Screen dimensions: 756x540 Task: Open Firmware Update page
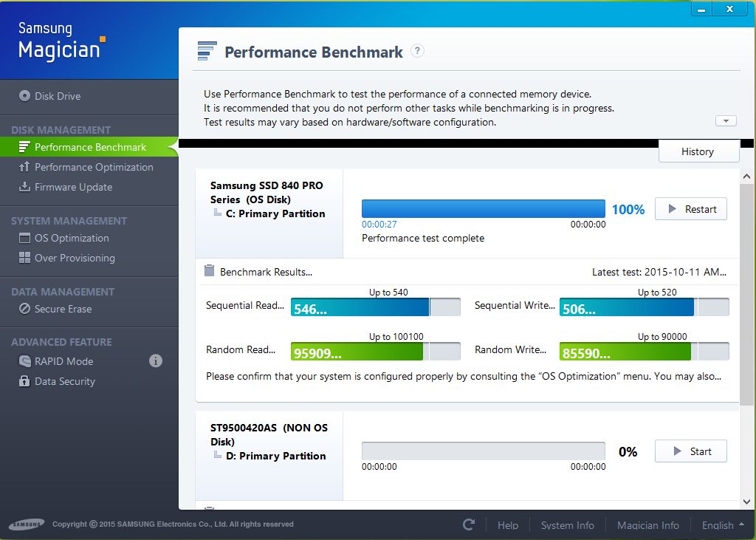point(73,187)
